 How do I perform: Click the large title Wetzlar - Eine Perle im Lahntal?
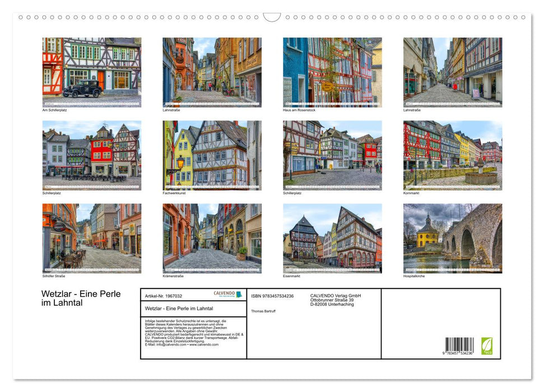[x=81, y=298]
